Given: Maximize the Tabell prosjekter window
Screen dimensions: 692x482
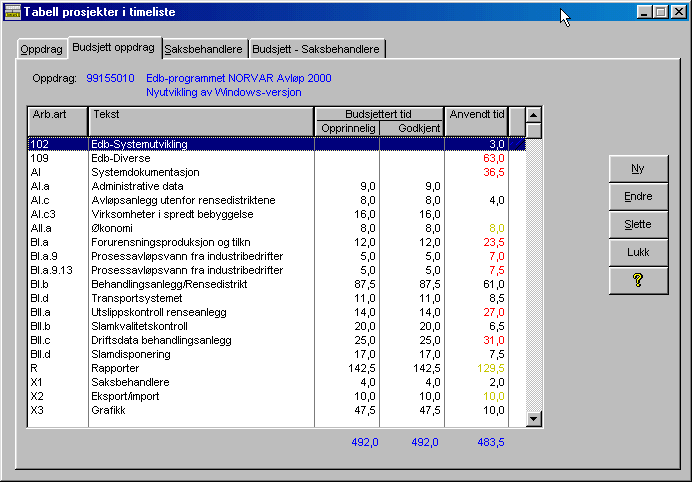Looking at the screenshot, I should [x=660, y=11].
